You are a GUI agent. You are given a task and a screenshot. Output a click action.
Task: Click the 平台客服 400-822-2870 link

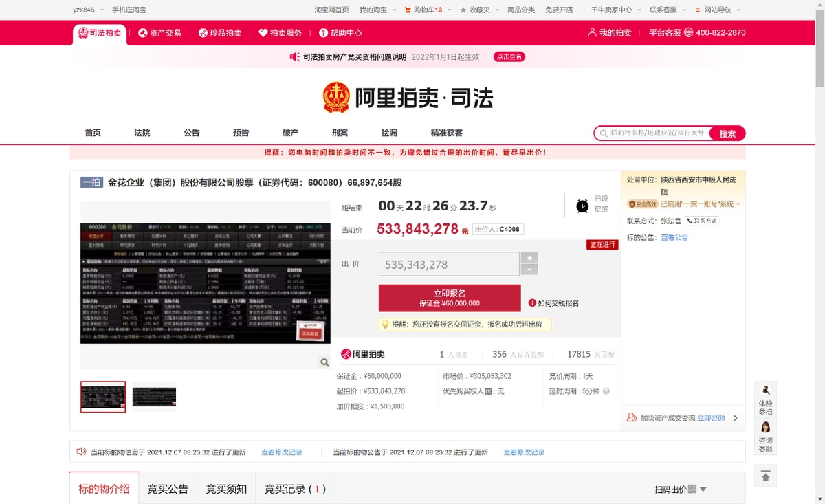coord(697,32)
